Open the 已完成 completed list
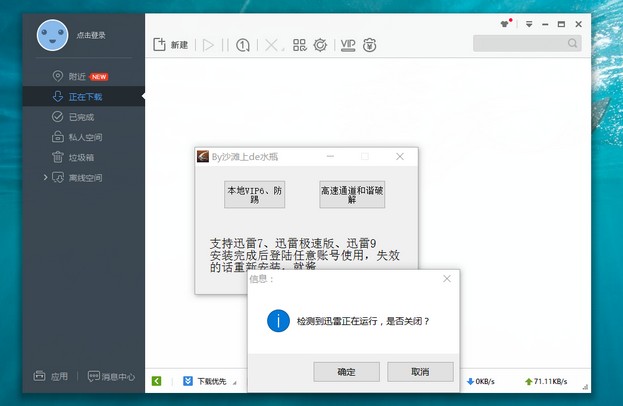623x406 pixels. 83,117
